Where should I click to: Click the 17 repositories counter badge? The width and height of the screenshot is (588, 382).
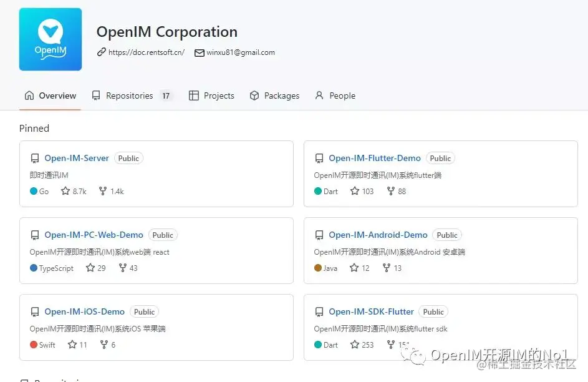click(166, 95)
